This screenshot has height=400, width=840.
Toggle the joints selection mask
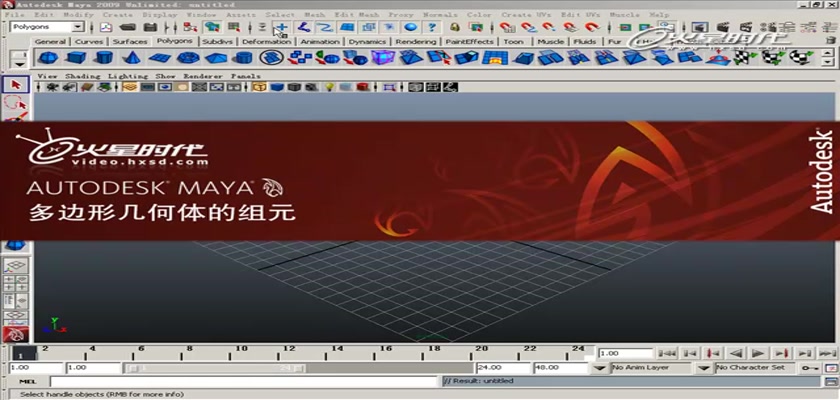point(304,27)
